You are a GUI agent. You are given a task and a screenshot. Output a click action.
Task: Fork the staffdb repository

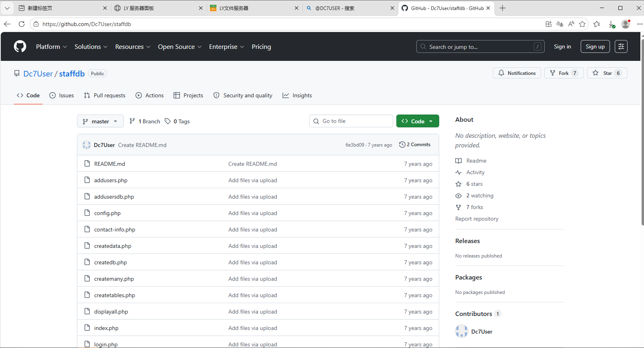click(564, 73)
